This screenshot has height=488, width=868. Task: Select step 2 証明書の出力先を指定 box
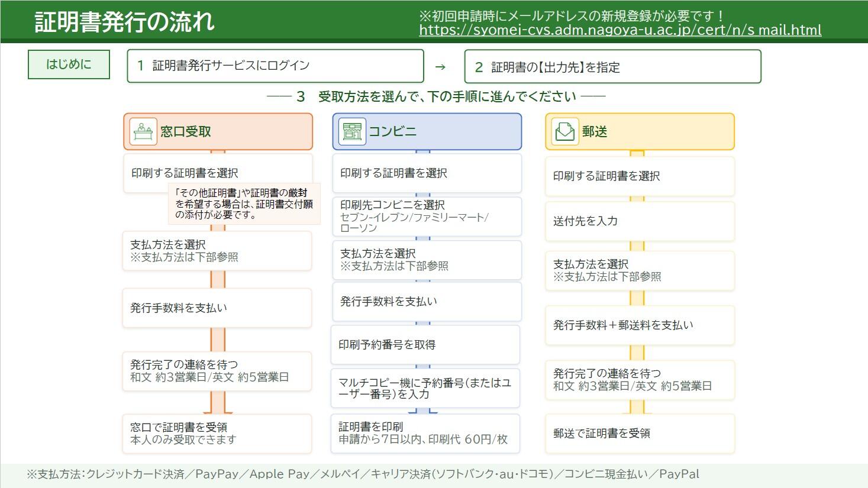pyautogui.click(x=612, y=66)
